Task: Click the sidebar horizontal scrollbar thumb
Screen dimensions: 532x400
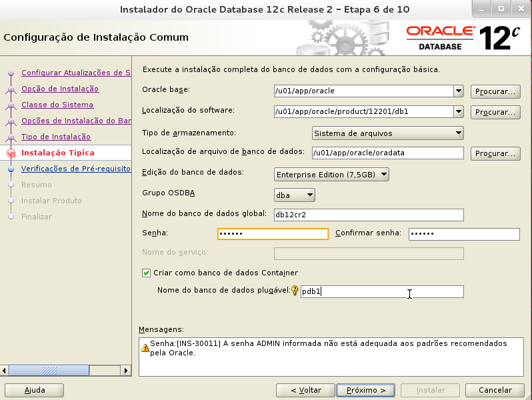Action: click(x=49, y=371)
